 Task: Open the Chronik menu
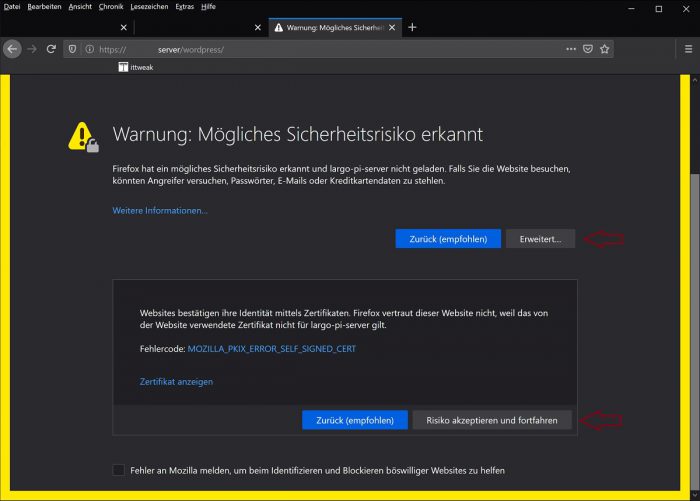point(111,7)
